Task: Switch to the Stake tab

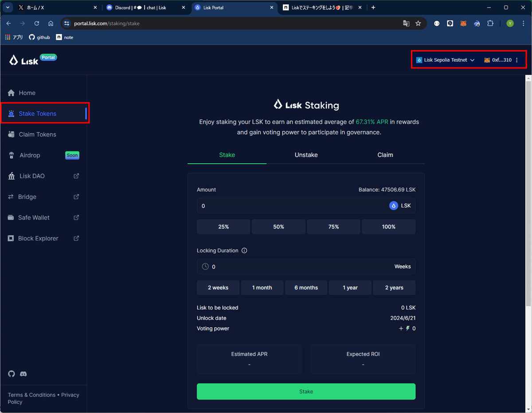Action: [227, 155]
